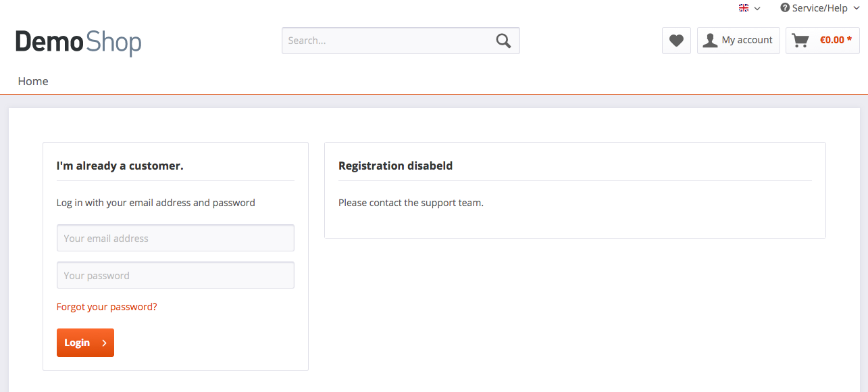Follow the Forgot your password link
The width and height of the screenshot is (868, 392).
click(107, 307)
